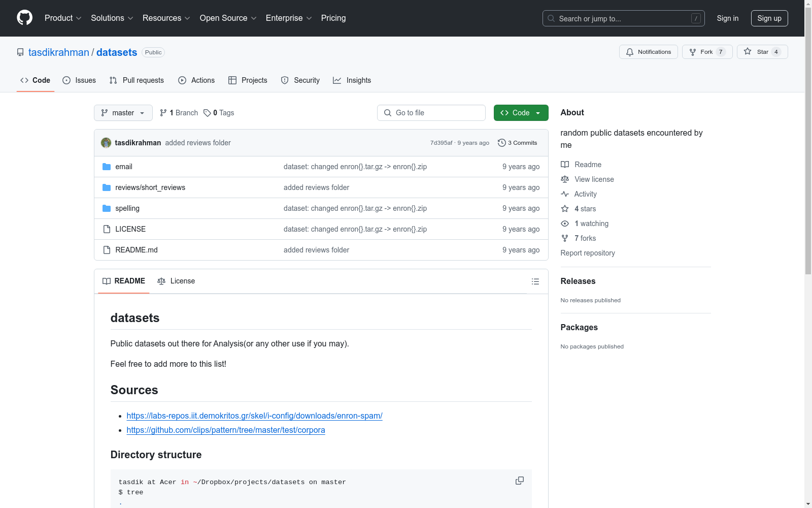
Task: Switch to the Insights tab
Action: [352, 80]
